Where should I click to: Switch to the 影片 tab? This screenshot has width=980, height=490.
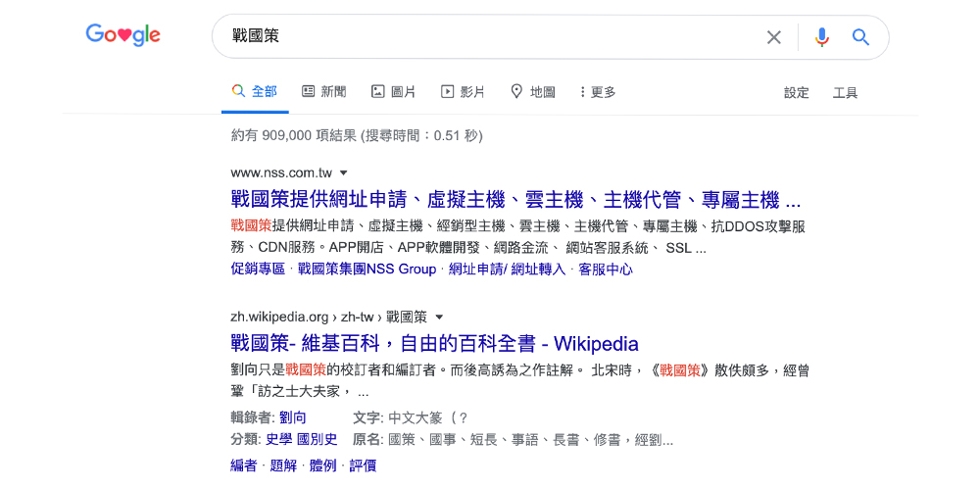(x=463, y=92)
